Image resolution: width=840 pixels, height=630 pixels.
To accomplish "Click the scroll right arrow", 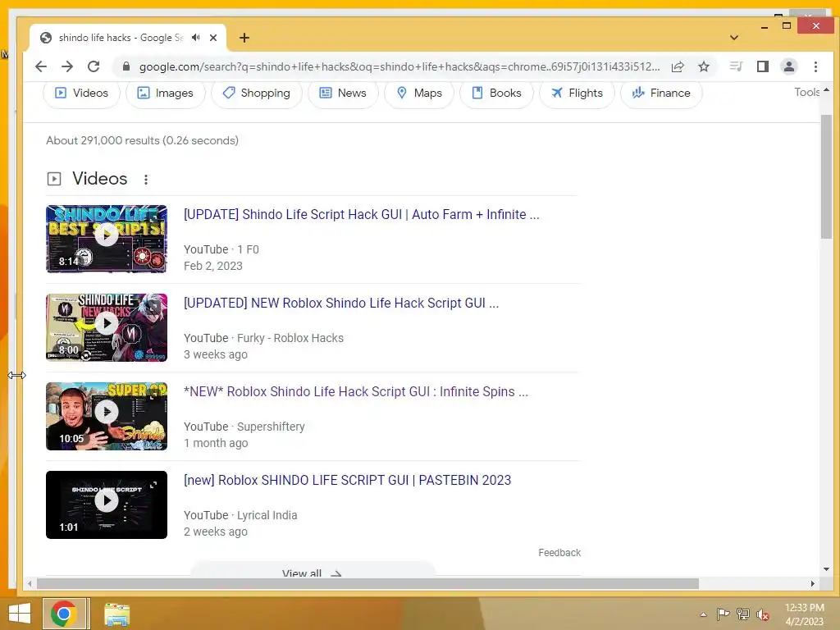I will 813,583.
